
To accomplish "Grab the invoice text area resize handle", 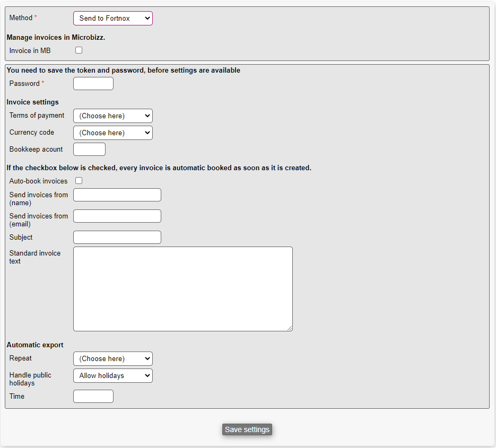I will pyautogui.click(x=290, y=328).
